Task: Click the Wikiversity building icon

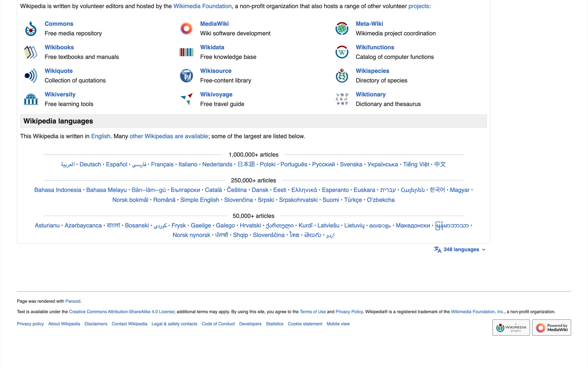Action: (x=31, y=99)
